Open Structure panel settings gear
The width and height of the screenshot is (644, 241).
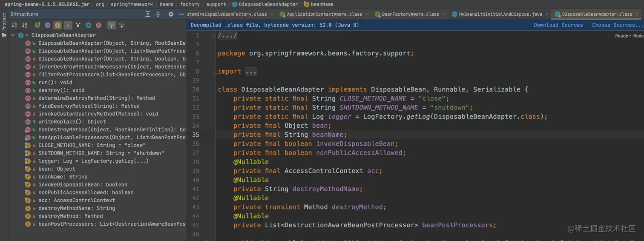[171, 14]
